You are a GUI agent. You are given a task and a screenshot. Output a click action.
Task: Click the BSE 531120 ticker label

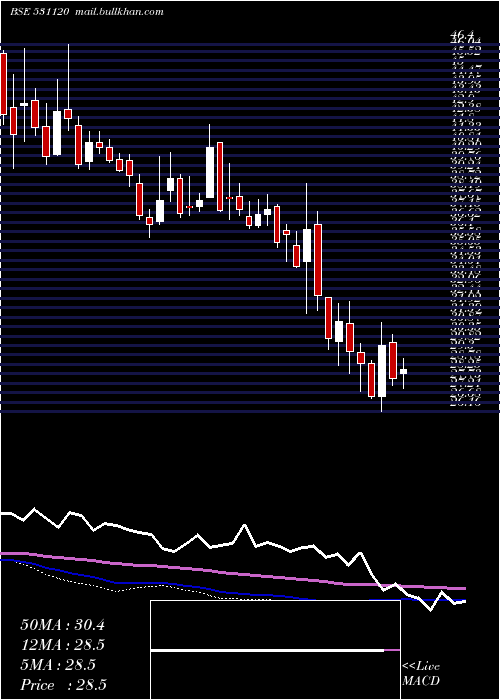[x=39, y=12]
